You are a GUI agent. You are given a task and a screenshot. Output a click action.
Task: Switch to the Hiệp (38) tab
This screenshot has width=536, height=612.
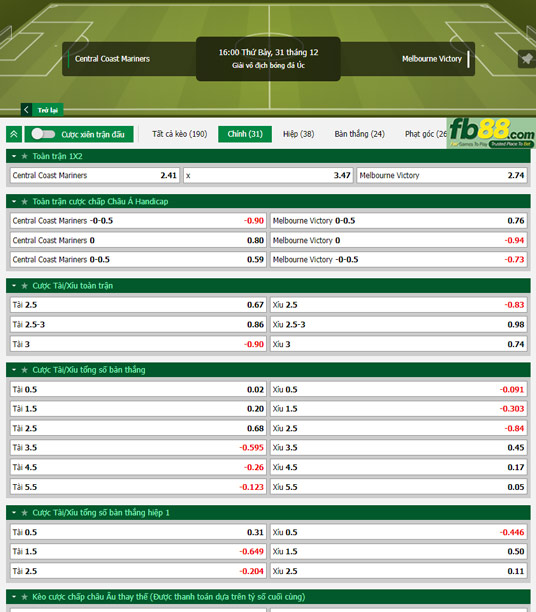click(298, 134)
